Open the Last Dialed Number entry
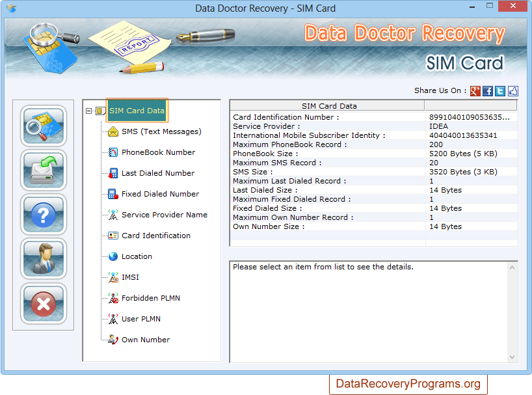532x395 pixels. 158,173
